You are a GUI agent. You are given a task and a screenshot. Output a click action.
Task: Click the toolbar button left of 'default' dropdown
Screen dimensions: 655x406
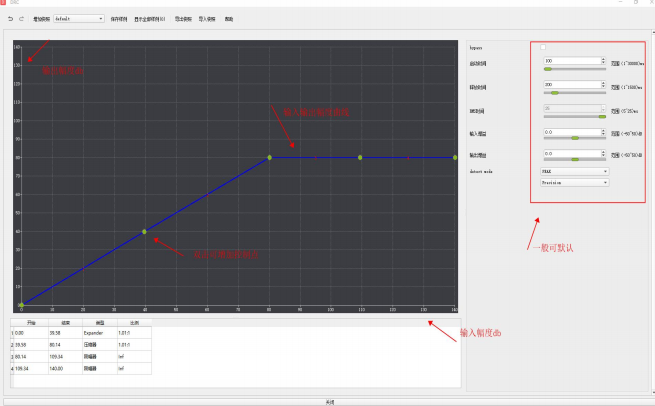click(41, 19)
